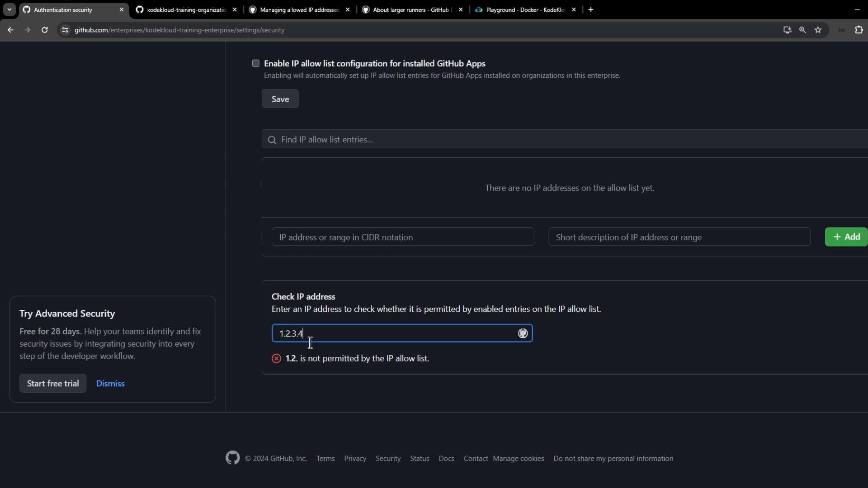The width and height of the screenshot is (868, 488).
Task: Switch to Playground - Docker - KodeKloud tab
Action: point(525,9)
